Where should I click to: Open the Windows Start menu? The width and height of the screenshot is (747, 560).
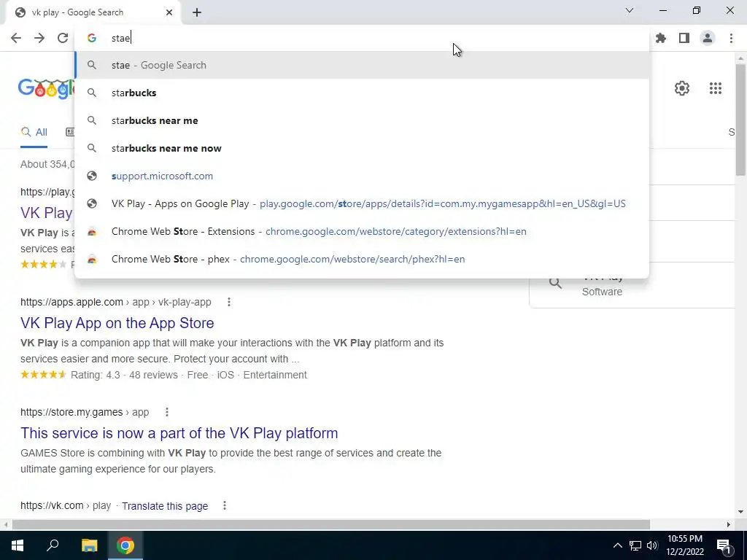tap(18, 545)
